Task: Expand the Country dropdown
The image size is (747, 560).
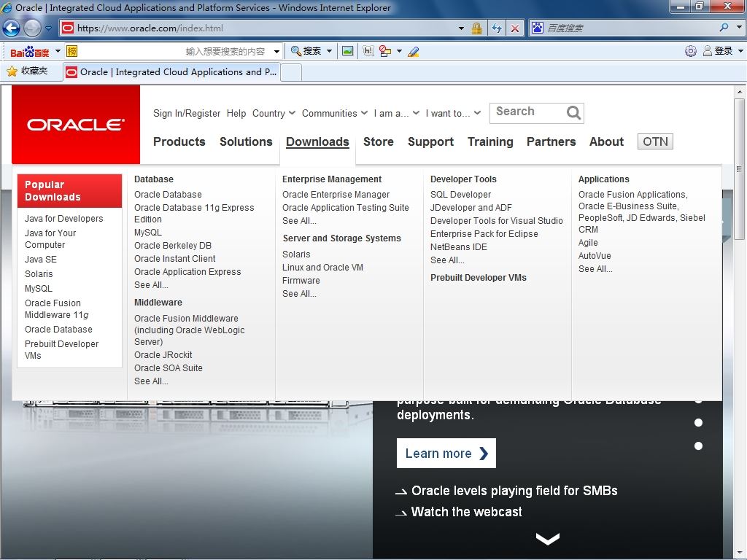Action: 274,113
